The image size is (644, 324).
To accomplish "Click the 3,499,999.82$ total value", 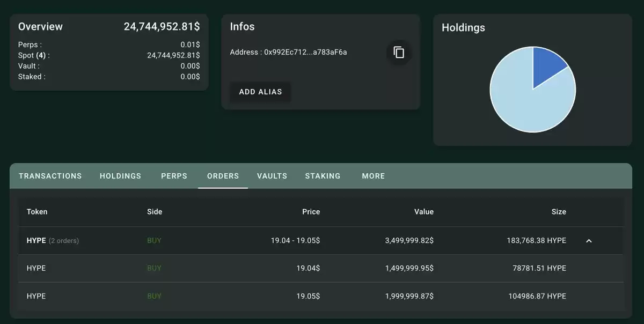I will (409, 241).
